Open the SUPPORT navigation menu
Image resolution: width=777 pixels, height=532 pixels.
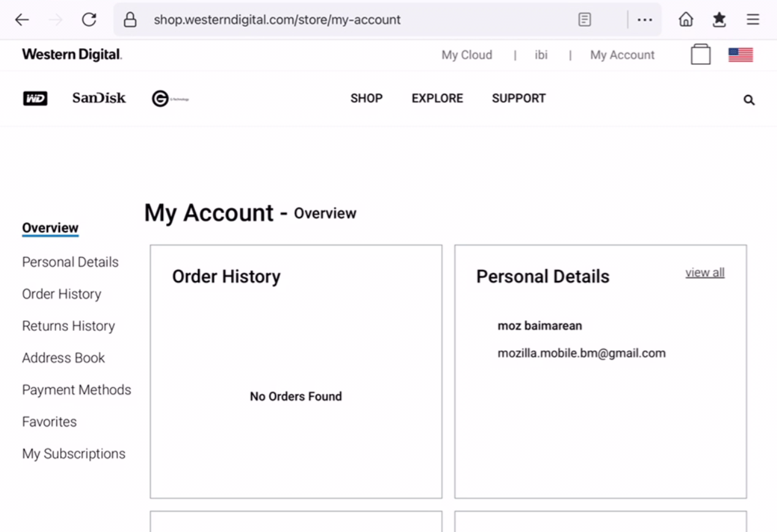pos(518,98)
